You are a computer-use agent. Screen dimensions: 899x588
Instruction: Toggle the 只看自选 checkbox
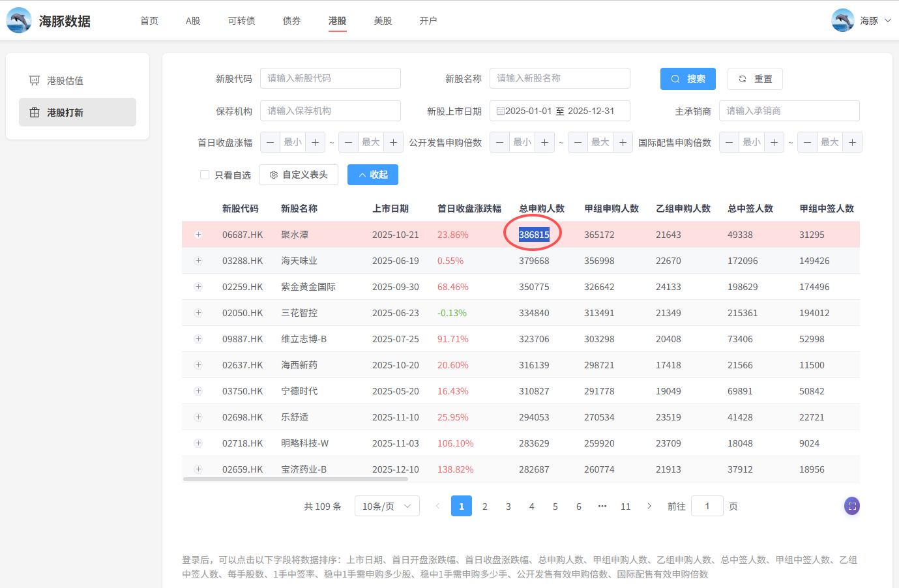click(x=205, y=175)
